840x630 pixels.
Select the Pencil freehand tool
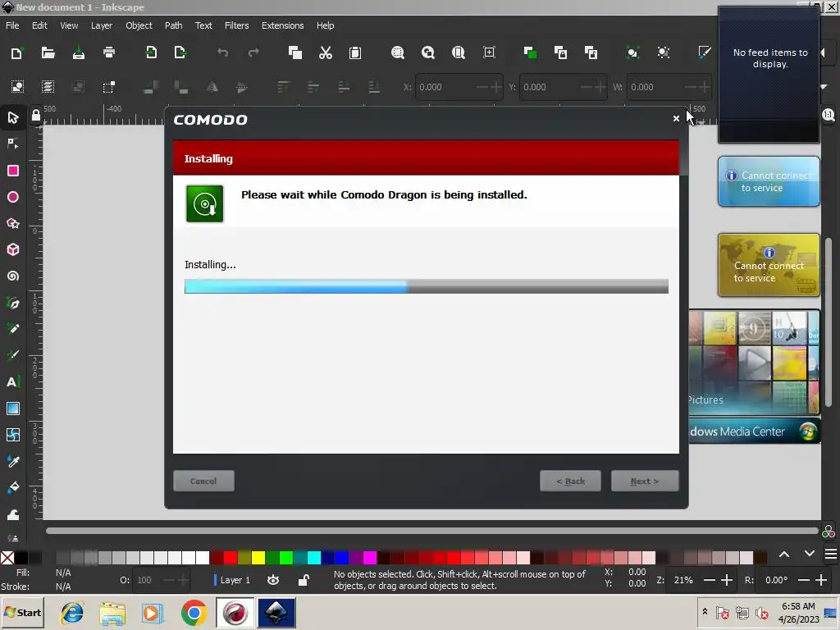click(13, 329)
